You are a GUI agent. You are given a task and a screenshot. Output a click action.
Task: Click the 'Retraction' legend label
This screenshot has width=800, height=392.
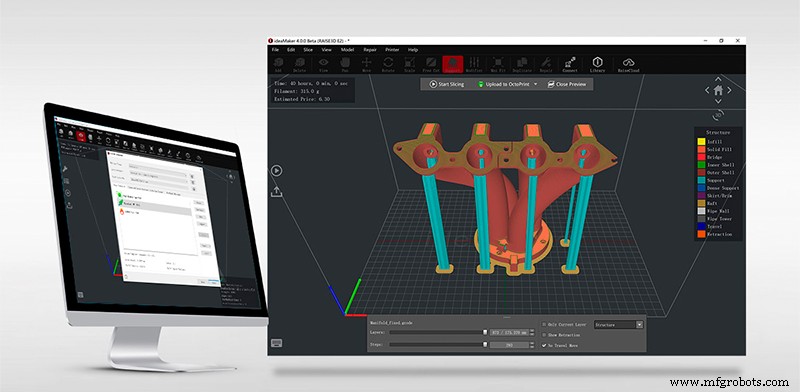[719, 234]
